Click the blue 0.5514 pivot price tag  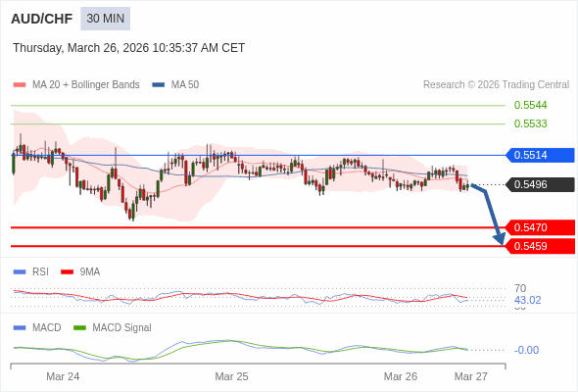pos(540,155)
